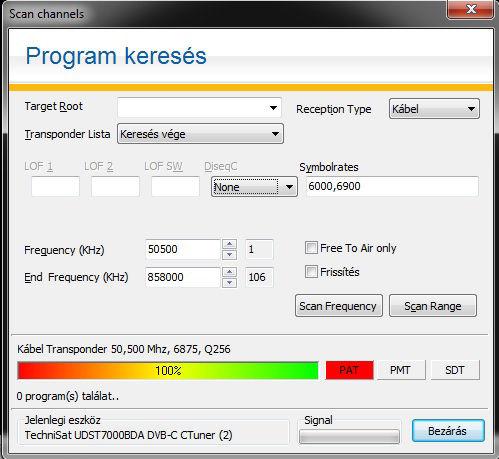This screenshot has height=459, width=499.
Task: Click the '0 program(s) találat..' text
Action: [68, 396]
